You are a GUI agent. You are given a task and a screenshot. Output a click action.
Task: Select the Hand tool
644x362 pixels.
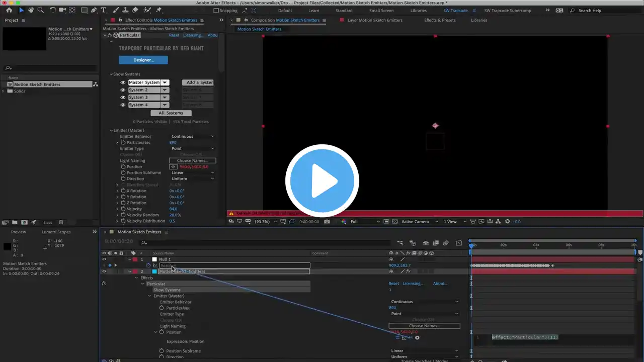(31, 10)
